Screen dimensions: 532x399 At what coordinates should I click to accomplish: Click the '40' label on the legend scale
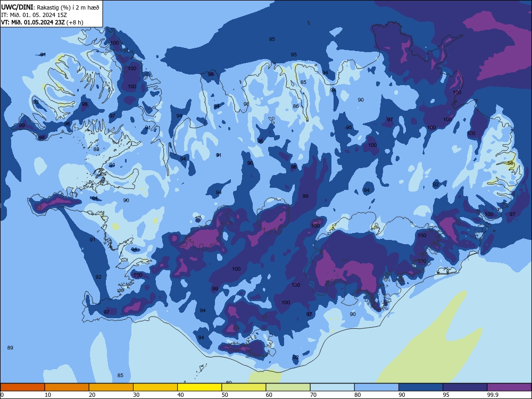click(181, 395)
